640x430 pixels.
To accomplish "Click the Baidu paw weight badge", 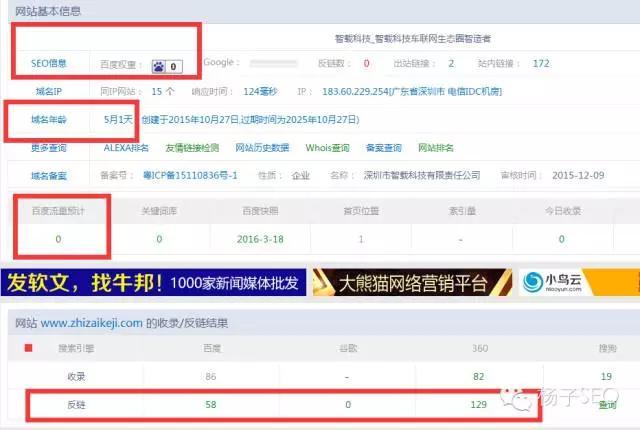I will pos(166,66).
